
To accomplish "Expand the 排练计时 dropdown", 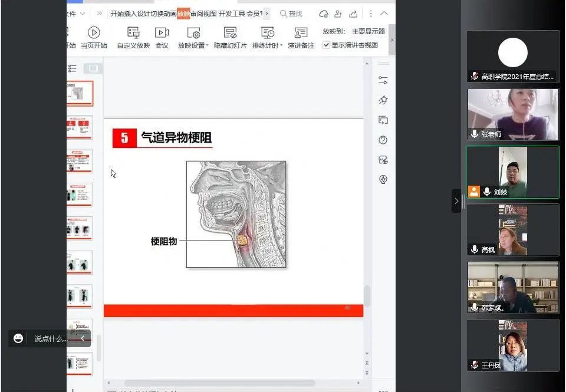I will pos(281,45).
